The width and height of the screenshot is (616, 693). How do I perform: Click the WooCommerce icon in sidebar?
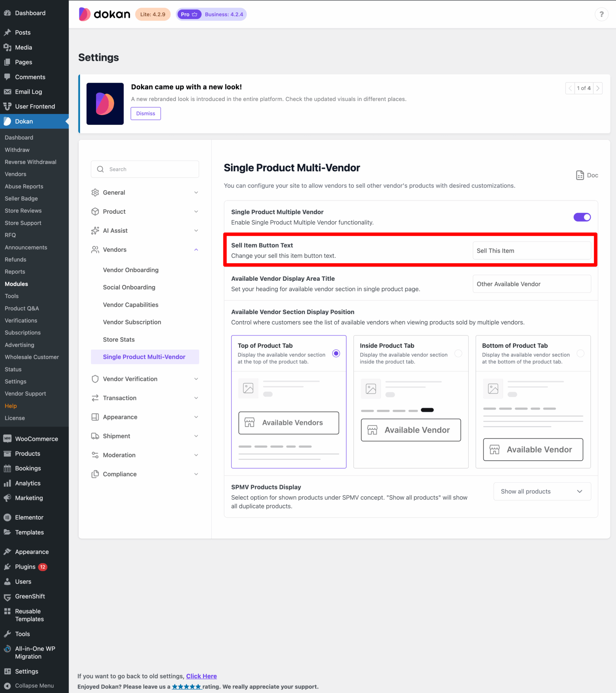[x=7, y=439]
